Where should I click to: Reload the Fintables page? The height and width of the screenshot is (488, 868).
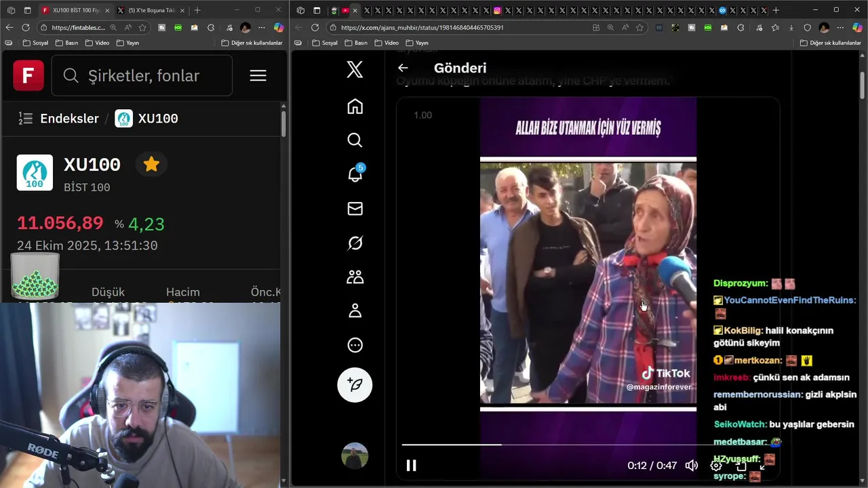[26, 27]
